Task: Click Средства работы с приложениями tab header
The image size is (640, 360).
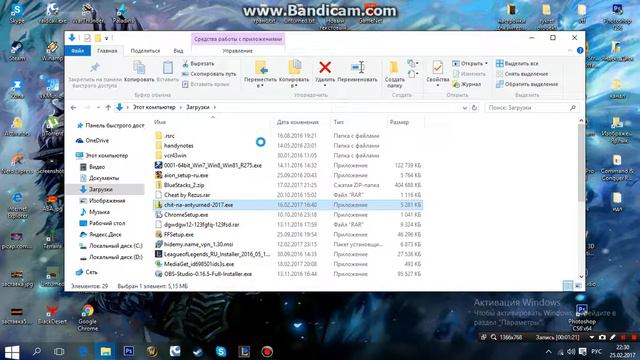Action: pos(238,39)
